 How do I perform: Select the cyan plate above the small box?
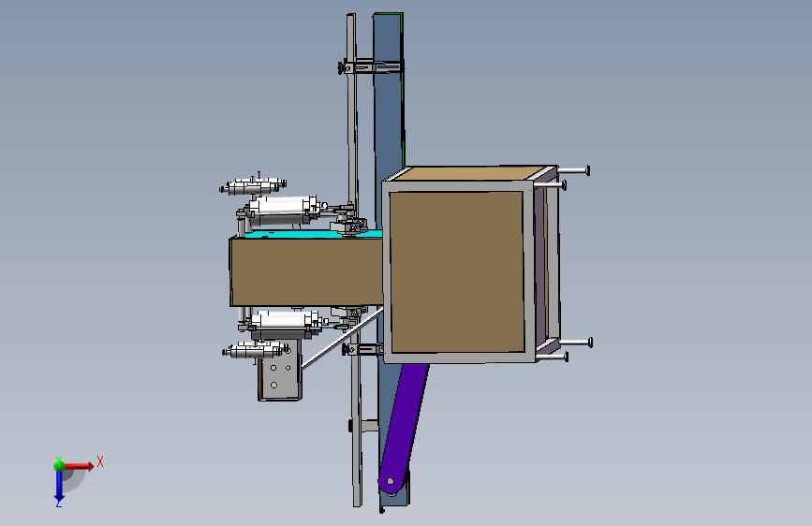(x=311, y=234)
